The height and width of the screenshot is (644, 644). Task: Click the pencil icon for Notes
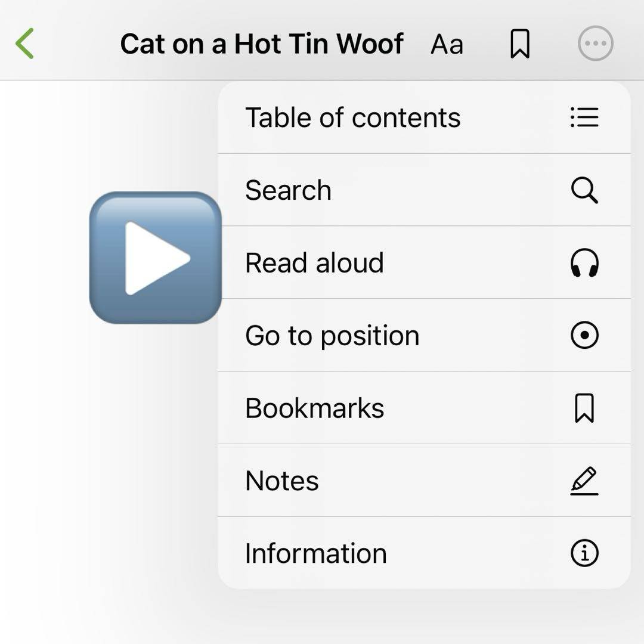point(584,481)
